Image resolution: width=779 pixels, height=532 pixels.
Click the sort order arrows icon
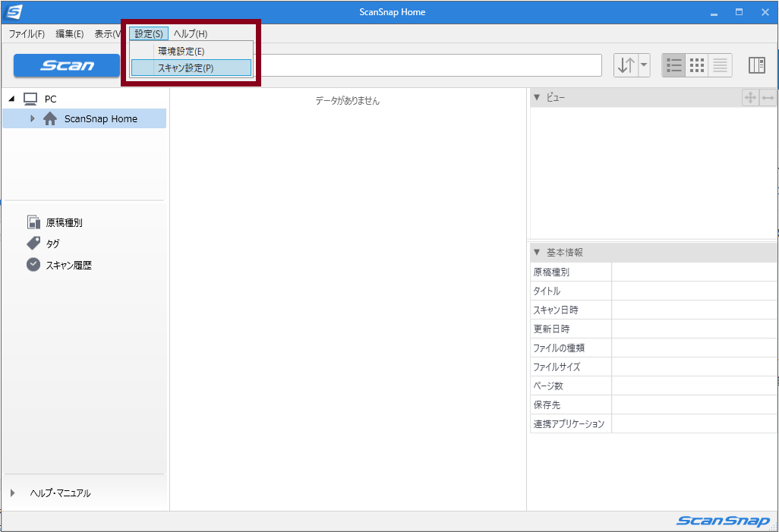pyautogui.click(x=626, y=65)
